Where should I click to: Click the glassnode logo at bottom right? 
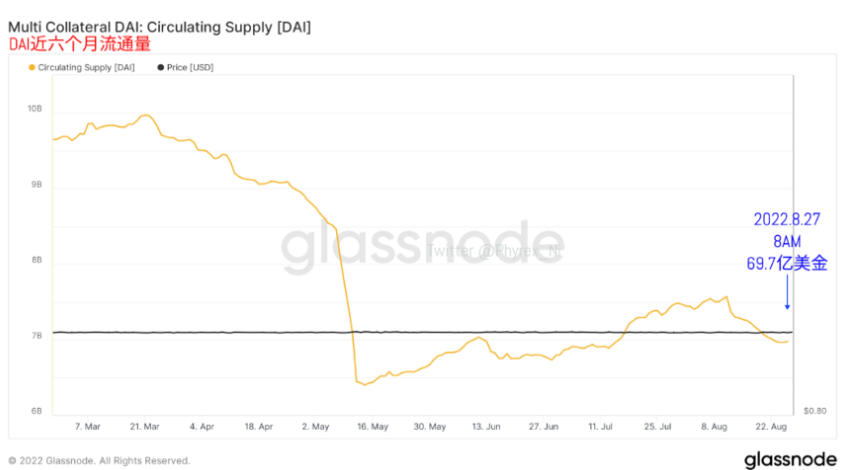(x=790, y=460)
